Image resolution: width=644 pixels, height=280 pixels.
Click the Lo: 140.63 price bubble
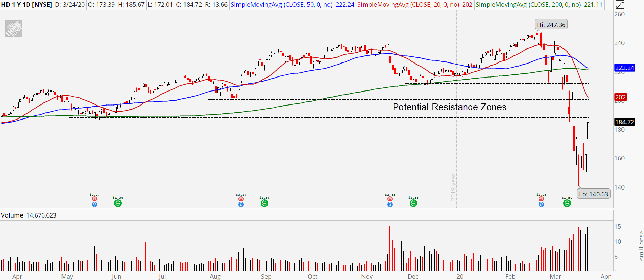(x=594, y=194)
